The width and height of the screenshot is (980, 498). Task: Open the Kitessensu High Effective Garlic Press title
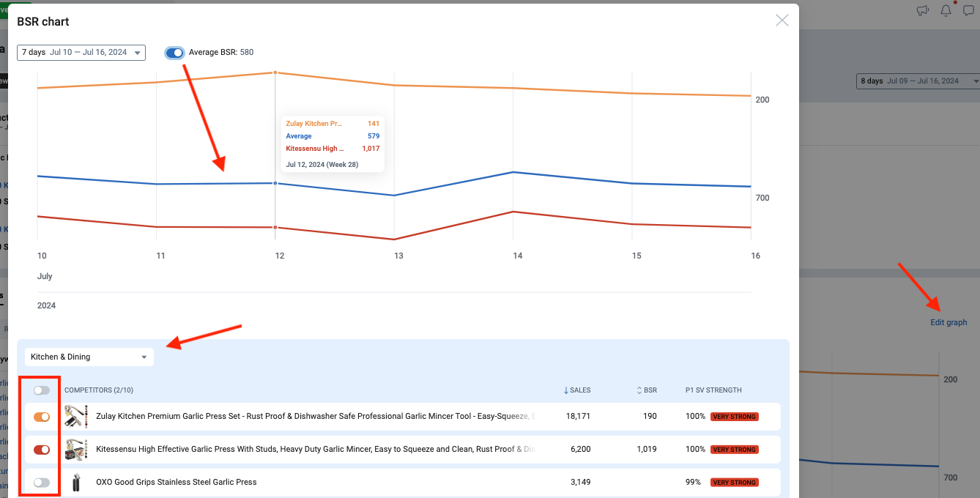point(316,449)
